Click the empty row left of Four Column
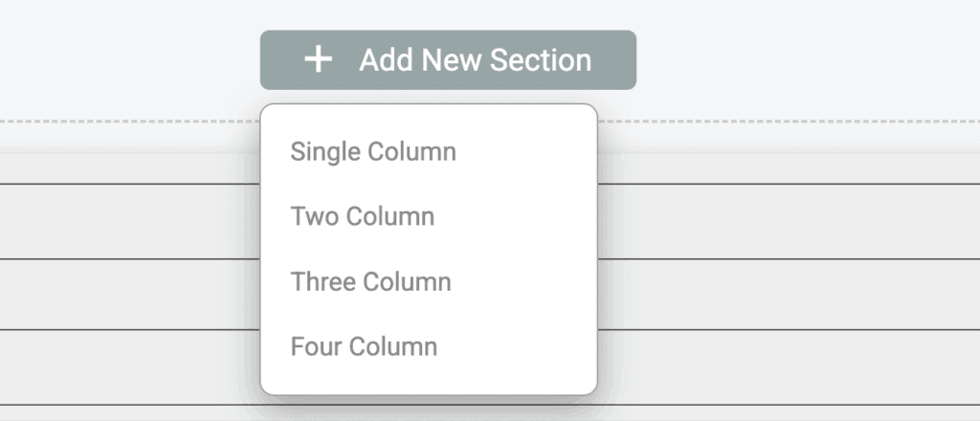The height and width of the screenshot is (421, 980). tap(129, 367)
